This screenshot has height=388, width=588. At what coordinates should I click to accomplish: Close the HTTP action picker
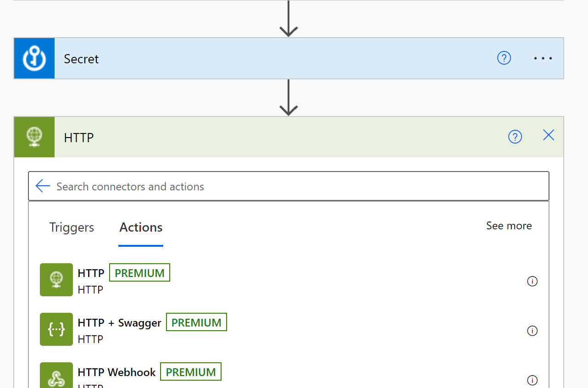(x=549, y=135)
